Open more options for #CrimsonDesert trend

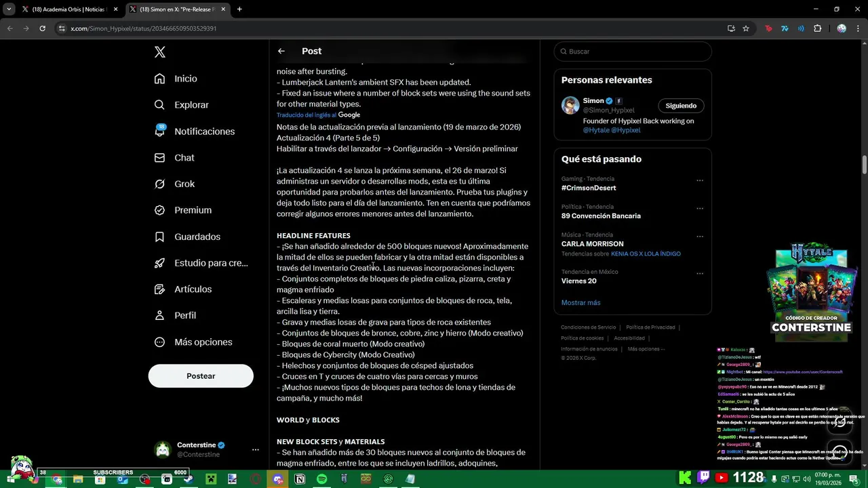click(700, 180)
